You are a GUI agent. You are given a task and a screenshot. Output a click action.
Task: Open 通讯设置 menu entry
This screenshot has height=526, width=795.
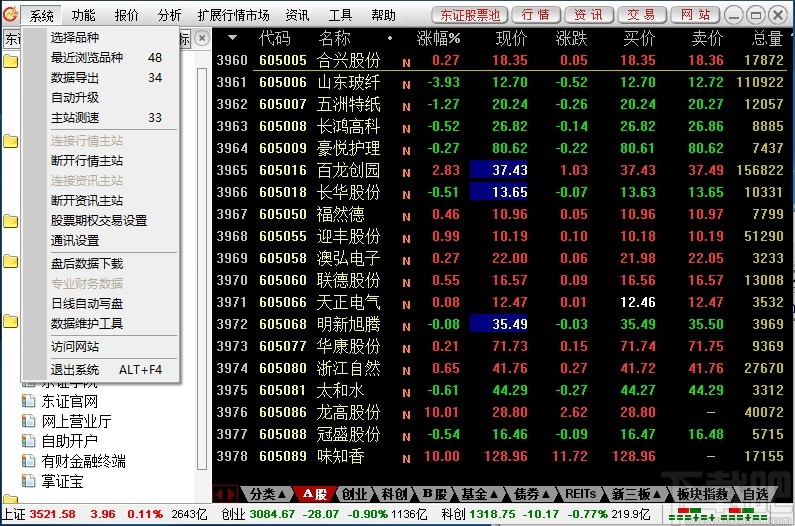click(100, 240)
